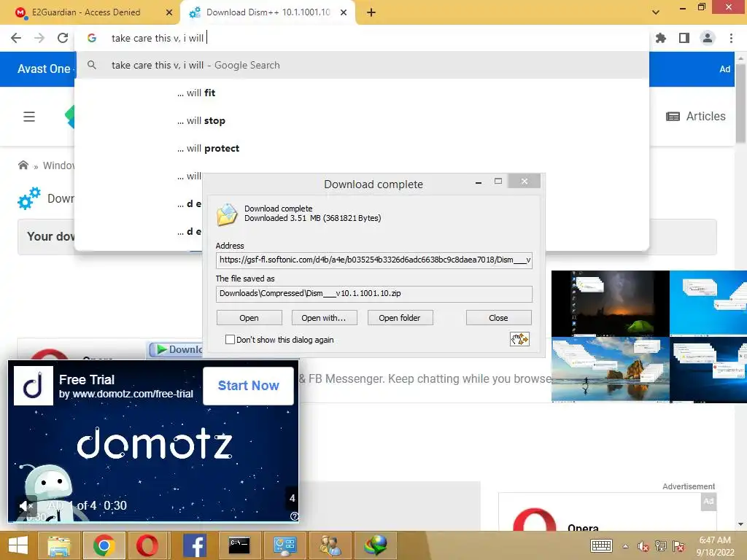Go back with the browser back arrow
The height and width of the screenshot is (560, 747).
pyautogui.click(x=16, y=38)
